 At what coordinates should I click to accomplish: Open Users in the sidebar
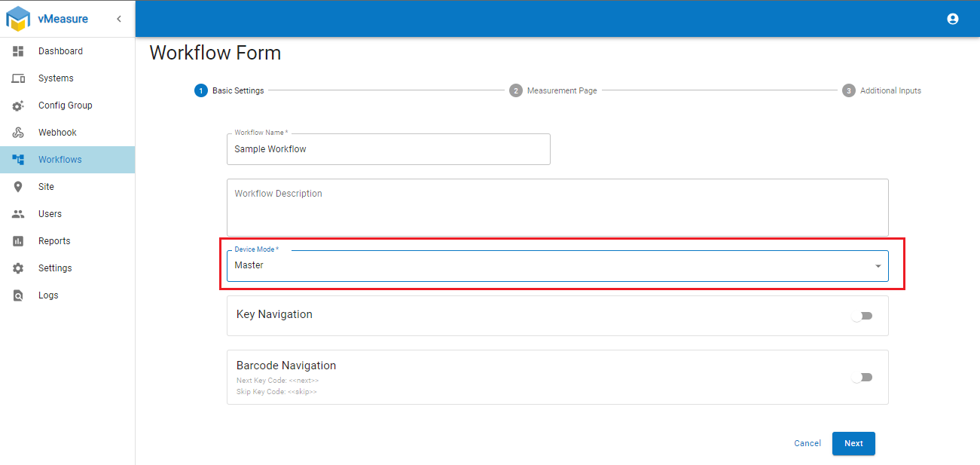pos(68,214)
